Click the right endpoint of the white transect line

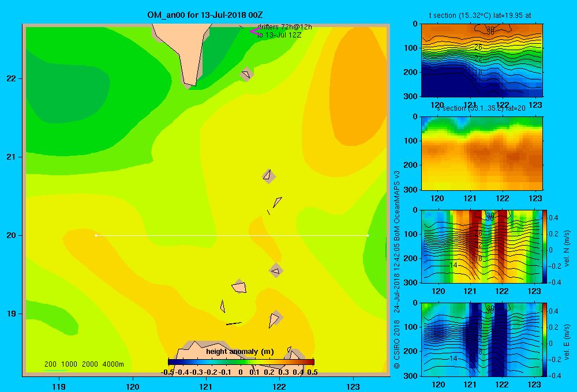click(368, 235)
